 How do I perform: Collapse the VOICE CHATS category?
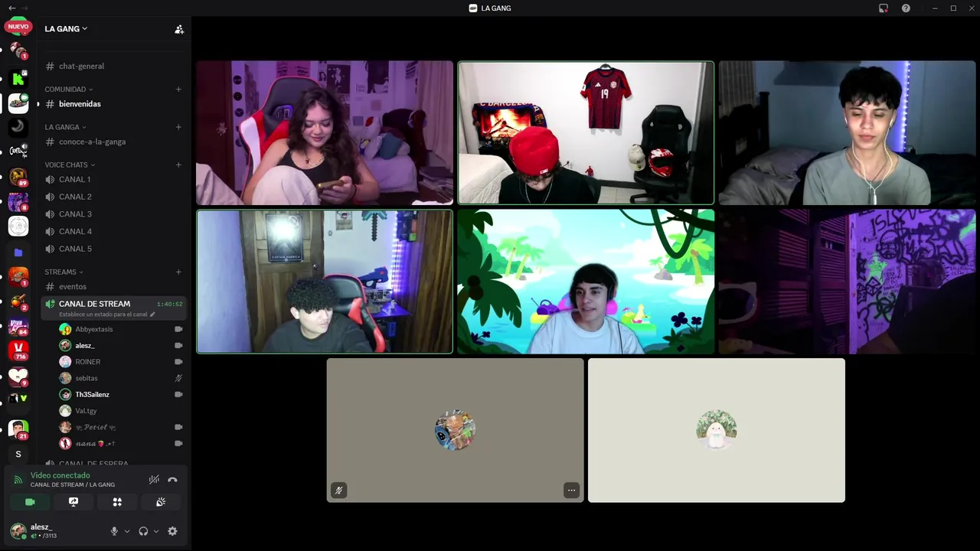pyautogui.click(x=70, y=165)
